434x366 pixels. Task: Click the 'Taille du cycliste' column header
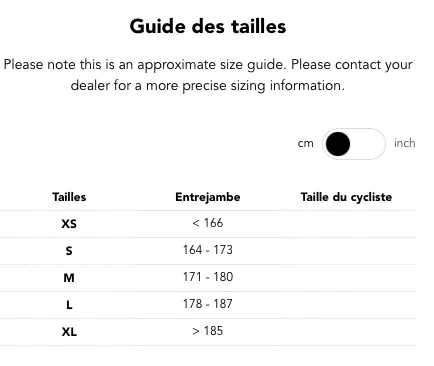346,197
